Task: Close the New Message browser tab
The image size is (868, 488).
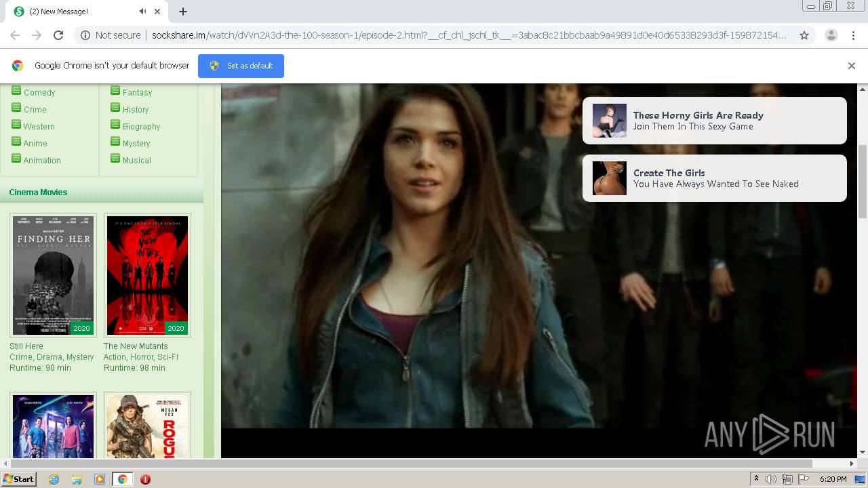Action: [157, 12]
